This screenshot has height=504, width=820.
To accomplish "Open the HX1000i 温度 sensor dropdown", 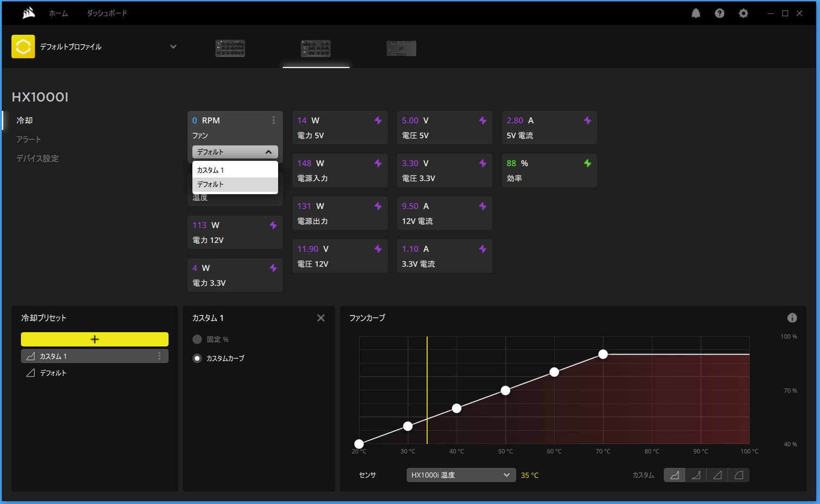I will [x=461, y=475].
